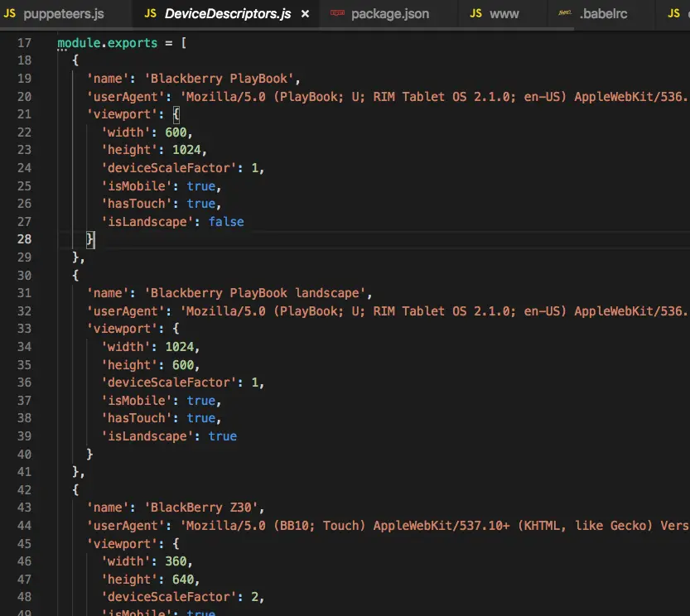
Task: Click the horizontal tab bar scrollbar
Action: (287, 29)
